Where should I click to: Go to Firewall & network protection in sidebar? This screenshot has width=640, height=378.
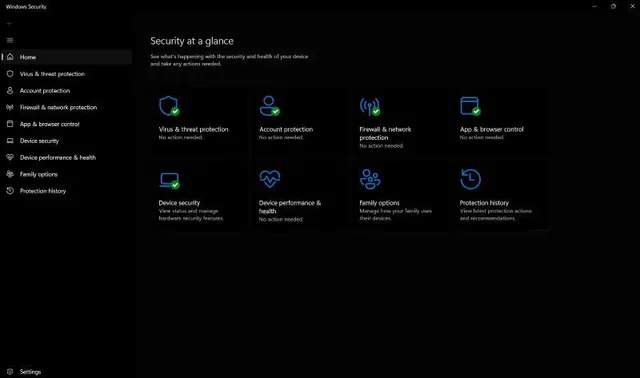(x=67, y=107)
